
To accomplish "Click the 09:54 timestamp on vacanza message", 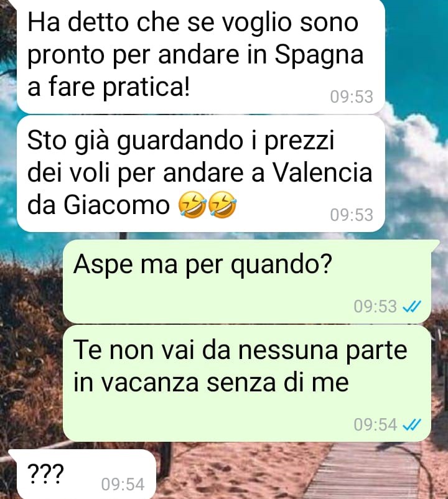I will tap(375, 424).
